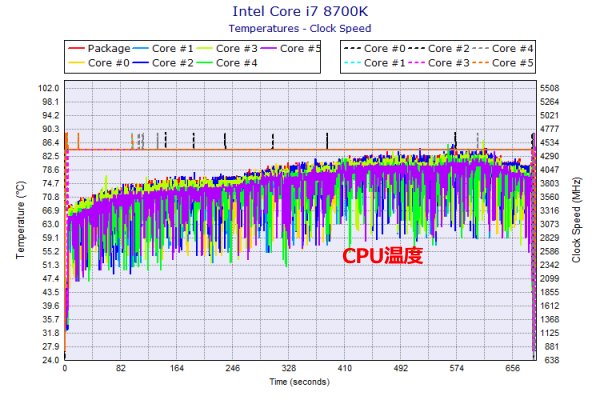The height and width of the screenshot is (400, 600).
Task: Click the 43.5 temperature tick label
Action: (x=51, y=292)
